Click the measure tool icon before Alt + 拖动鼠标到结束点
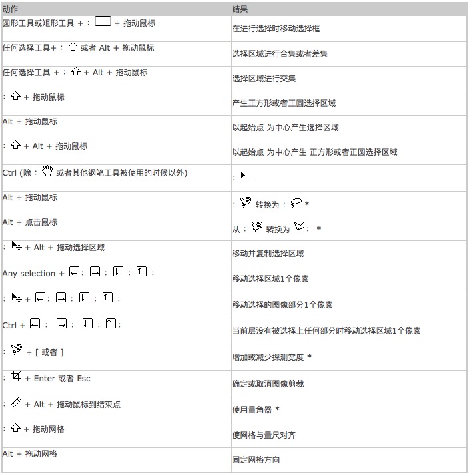The image size is (469, 476). tap(17, 403)
